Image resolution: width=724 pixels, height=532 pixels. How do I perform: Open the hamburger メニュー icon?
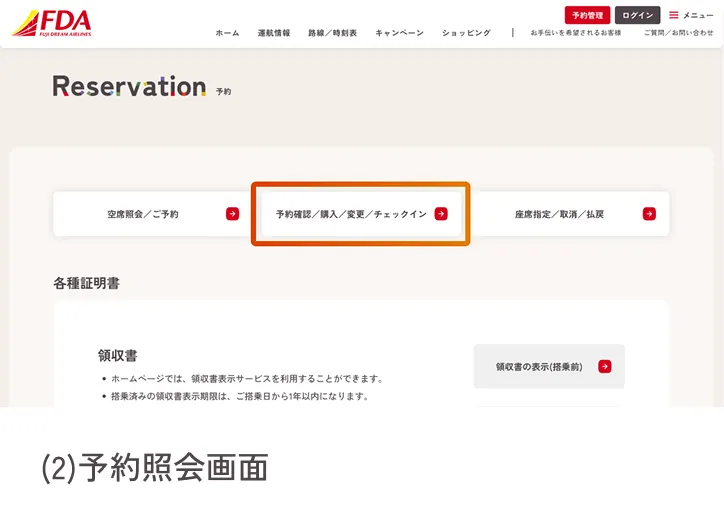(674, 15)
